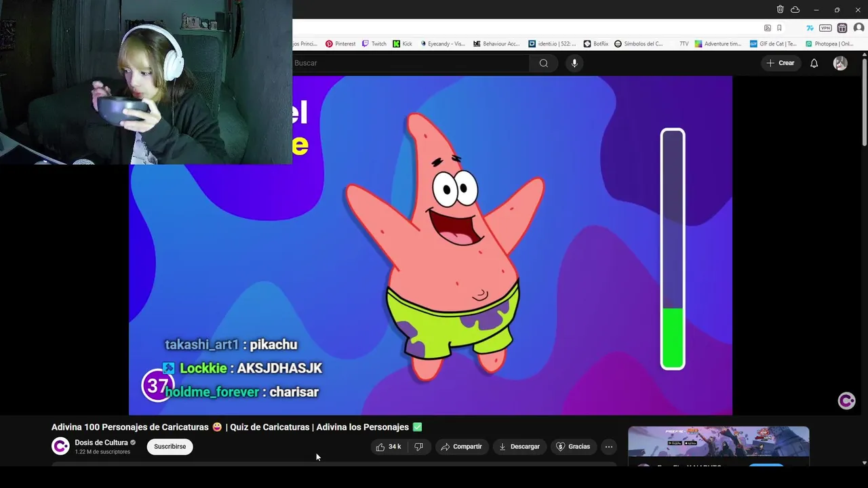Click the scrollbar down arrow
Image resolution: width=868 pixels, height=488 pixels.
pos(864,462)
